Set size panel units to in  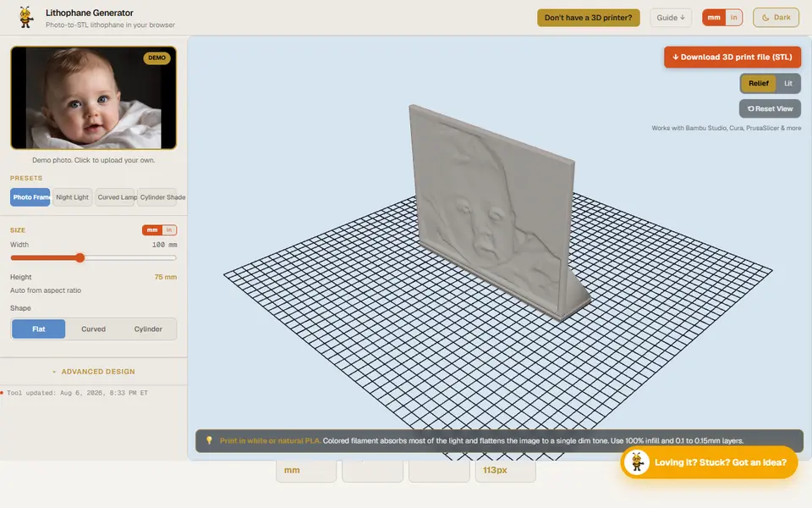tap(169, 230)
